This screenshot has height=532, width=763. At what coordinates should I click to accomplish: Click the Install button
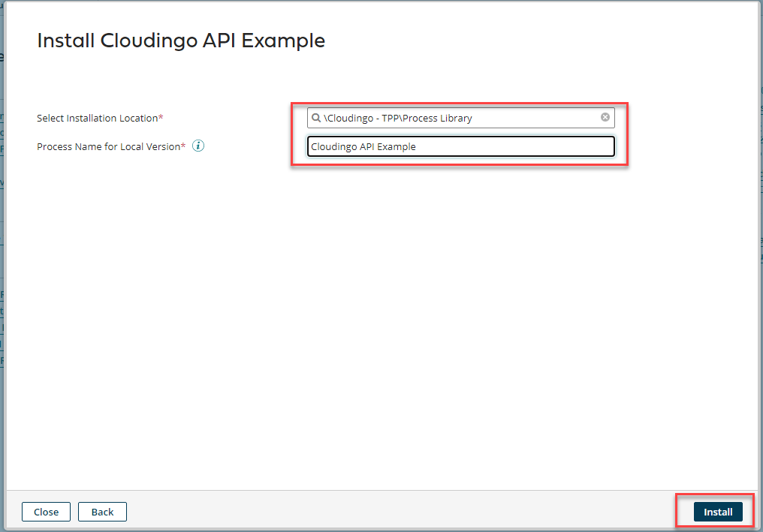(x=717, y=511)
